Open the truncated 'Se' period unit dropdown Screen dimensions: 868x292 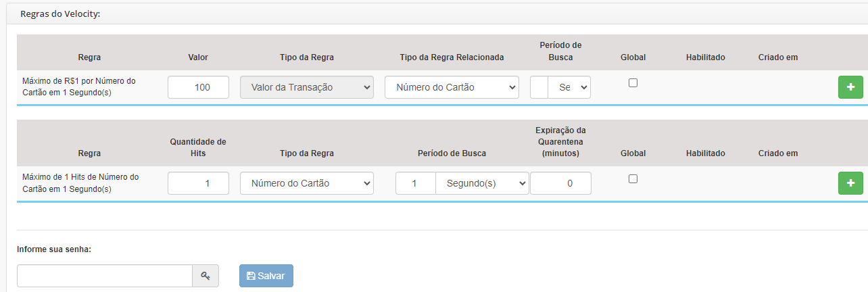tap(569, 87)
